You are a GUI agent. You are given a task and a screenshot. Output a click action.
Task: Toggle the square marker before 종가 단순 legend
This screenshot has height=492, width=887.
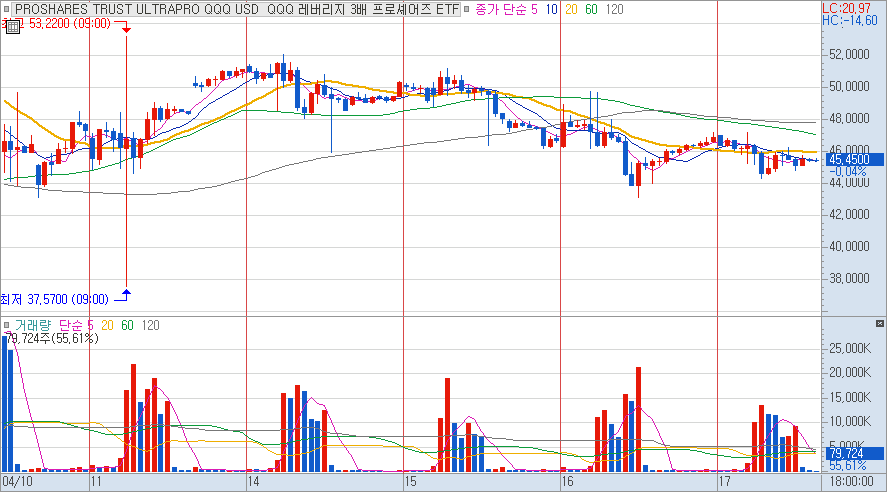[x=467, y=9]
